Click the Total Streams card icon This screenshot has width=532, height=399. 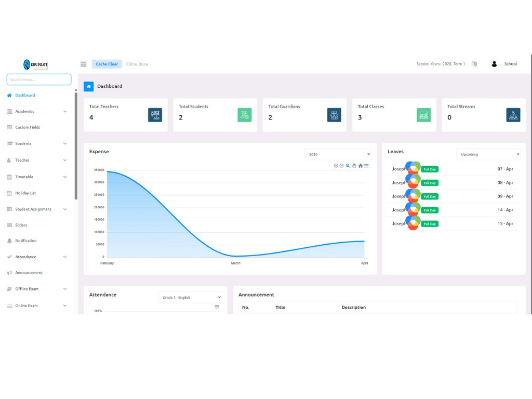(x=513, y=115)
